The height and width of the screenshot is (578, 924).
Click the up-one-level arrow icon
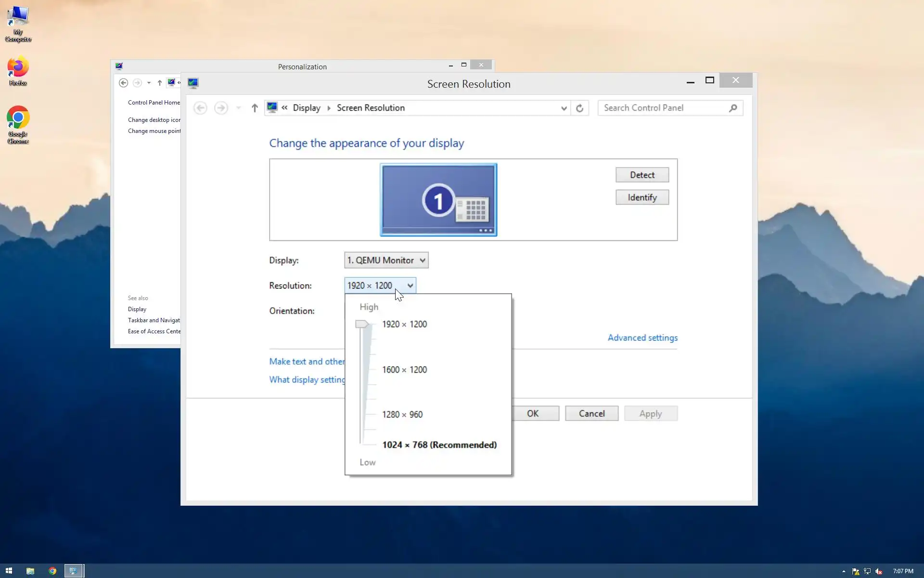point(255,108)
